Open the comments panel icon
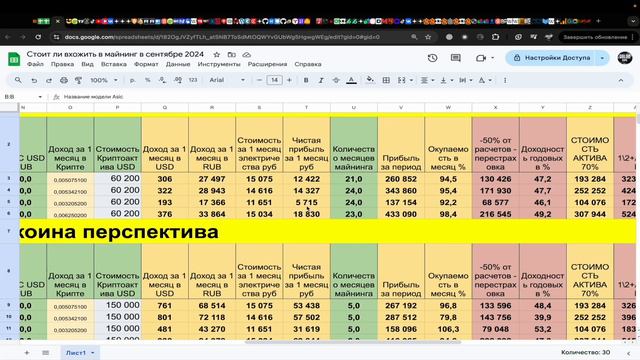The width and height of the screenshot is (640, 360). tap(456, 58)
